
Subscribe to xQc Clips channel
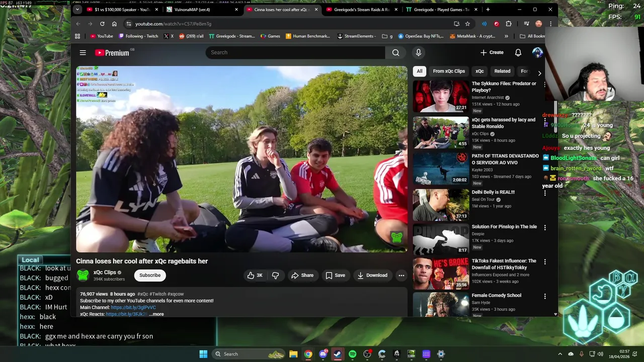click(150, 275)
